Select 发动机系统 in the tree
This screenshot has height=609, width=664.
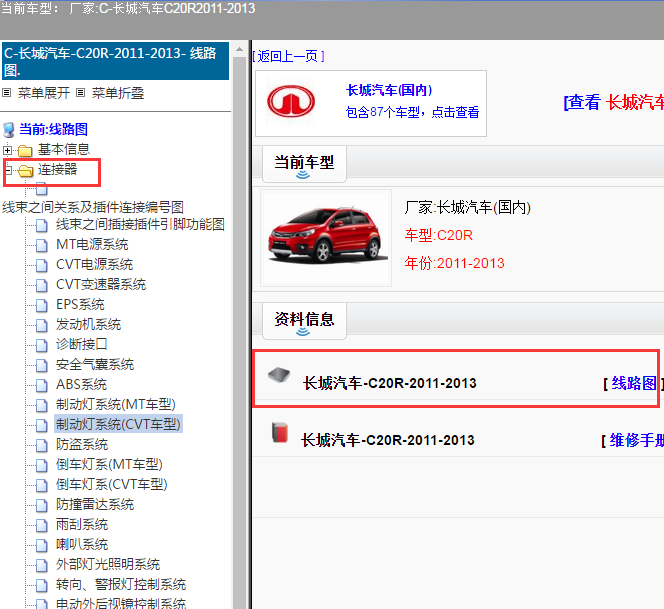click(88, 325)
